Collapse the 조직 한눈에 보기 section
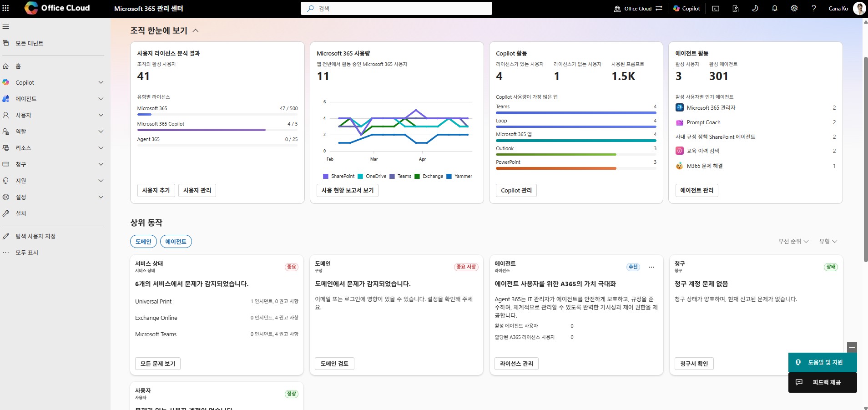This screenshot has width=868, height=410. [196, 30]
